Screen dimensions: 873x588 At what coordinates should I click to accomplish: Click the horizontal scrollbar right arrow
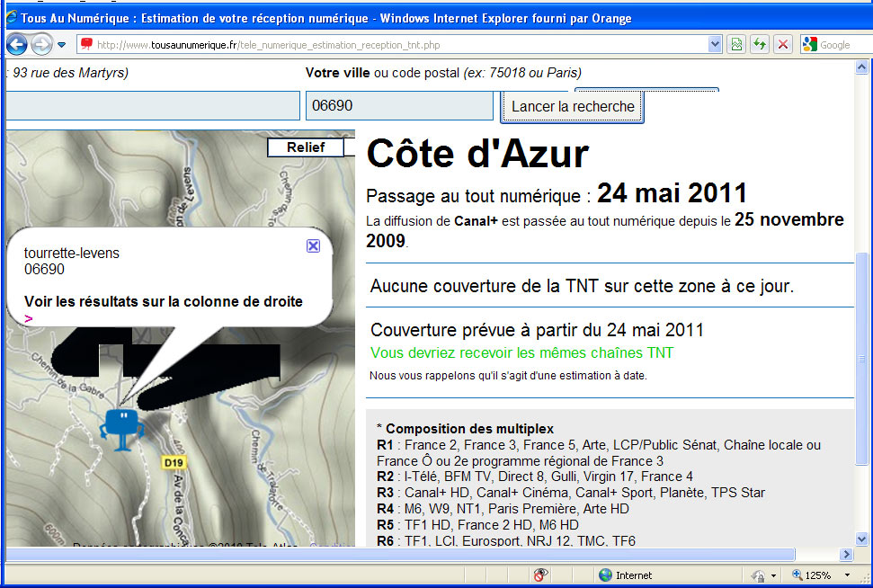(846, 554)
